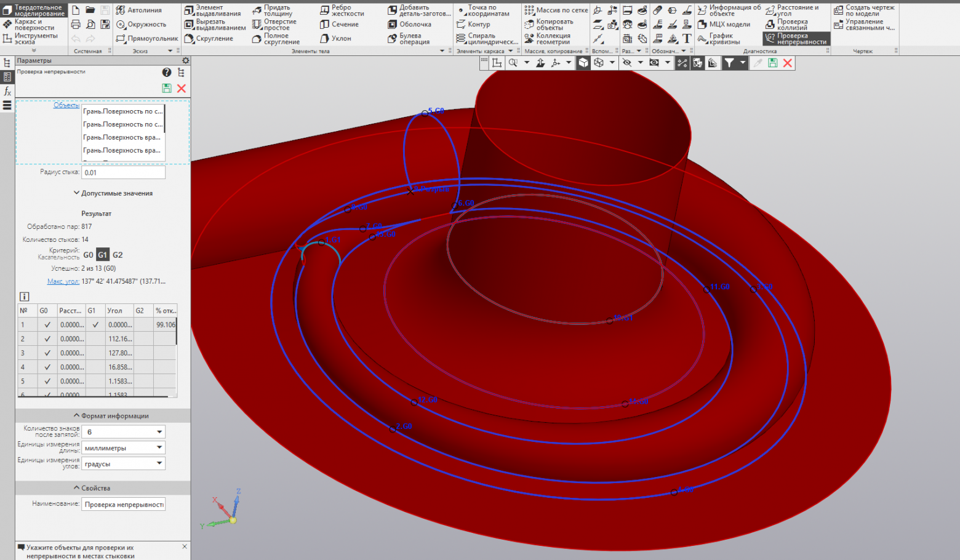Open the Curvature graph (График кривизны) tool
960x560 pixels.
tap(719, 39)
